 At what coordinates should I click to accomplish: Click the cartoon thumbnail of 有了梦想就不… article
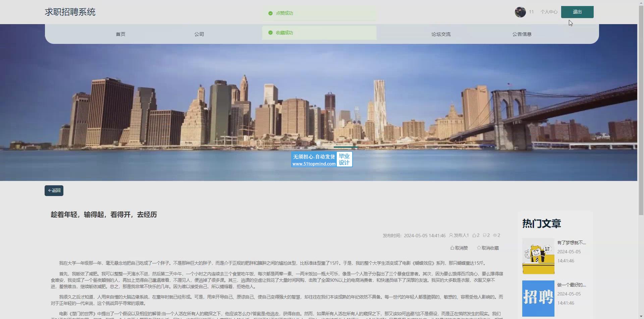(x=538, y=256)
